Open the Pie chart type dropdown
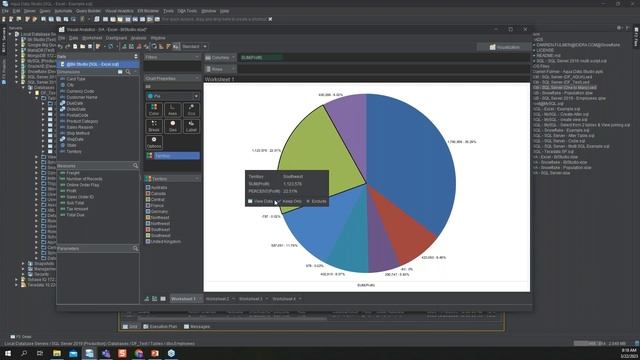Screen dimensions: 640x360 click(196, 96)
